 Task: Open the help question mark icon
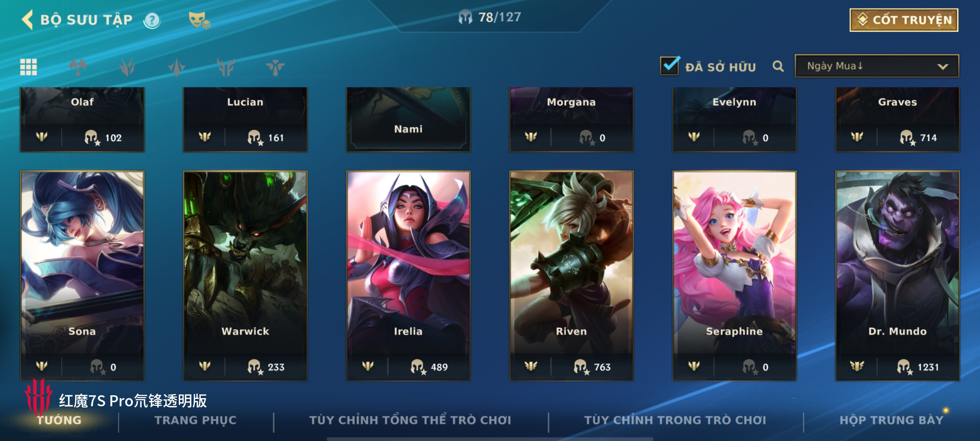(152, 20)
